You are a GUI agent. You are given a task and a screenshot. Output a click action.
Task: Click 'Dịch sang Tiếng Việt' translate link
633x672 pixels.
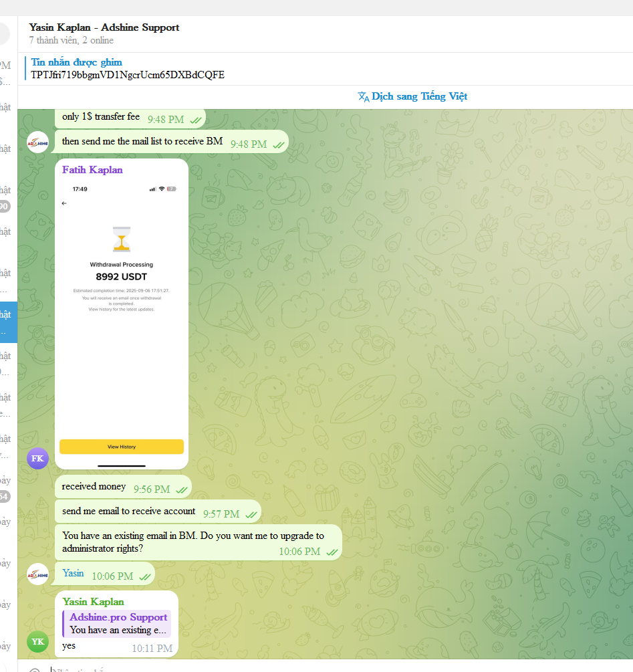coord(419,96)
